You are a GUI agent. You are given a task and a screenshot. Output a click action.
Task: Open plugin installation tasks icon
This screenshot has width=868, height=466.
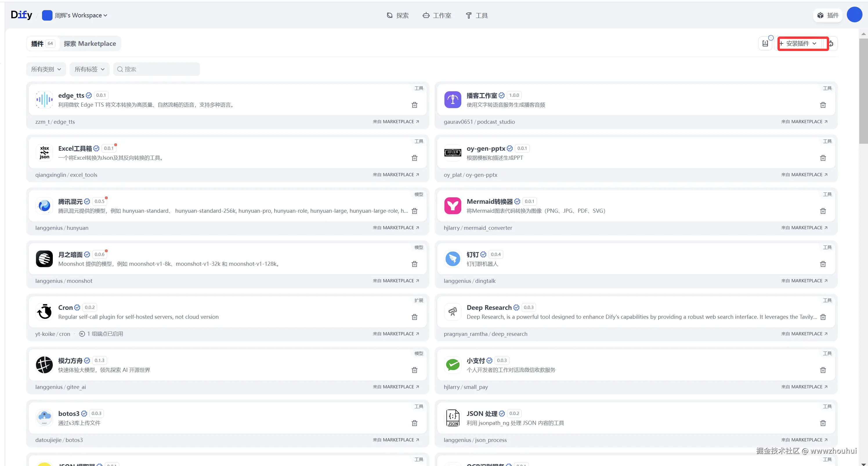click(x=765, y=43)
